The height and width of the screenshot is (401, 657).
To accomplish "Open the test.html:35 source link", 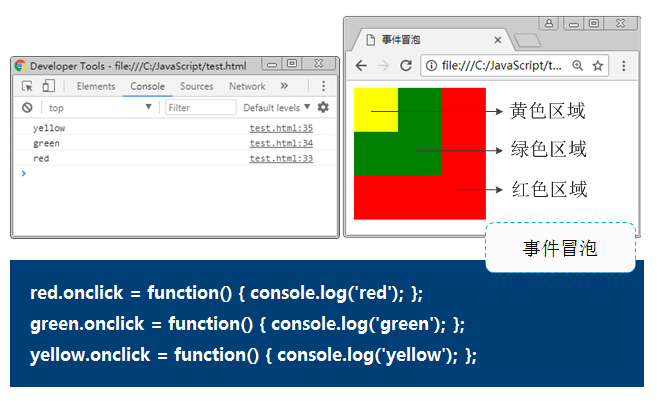I will point(281,128).
